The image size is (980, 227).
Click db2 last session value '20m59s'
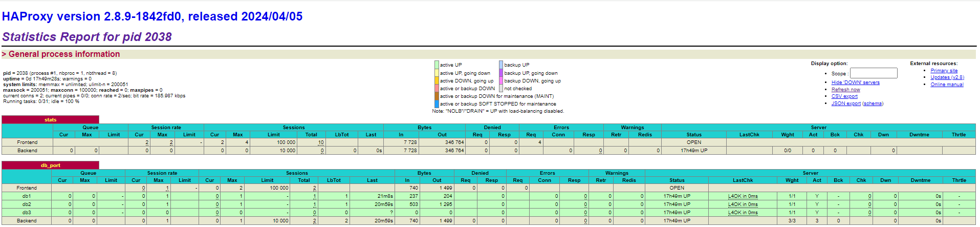click(384, 204)
